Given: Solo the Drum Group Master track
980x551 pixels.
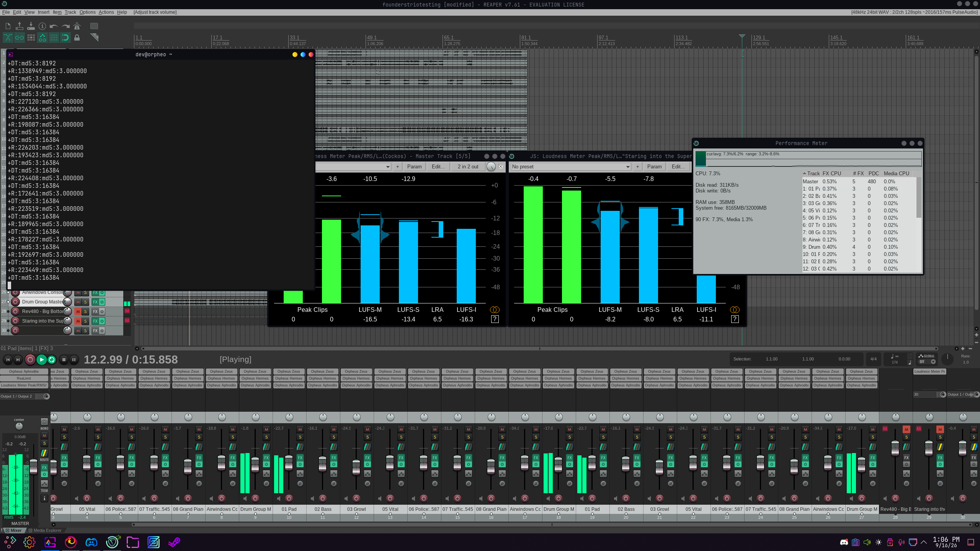Looking at the screenshot, I should [x=85, y=302].
